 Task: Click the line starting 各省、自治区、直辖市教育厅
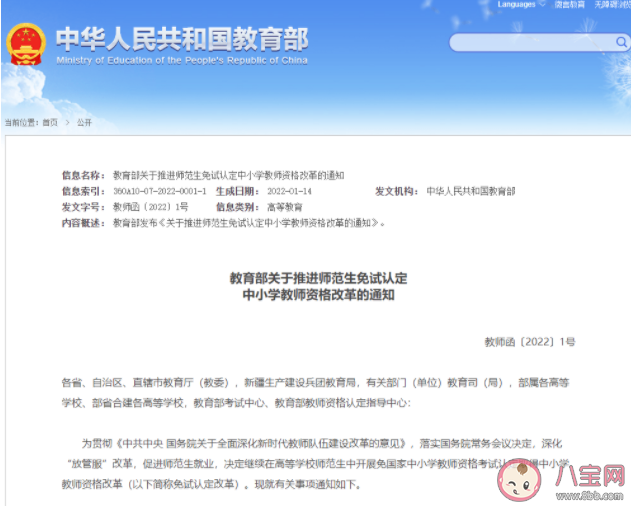point(316,382)
